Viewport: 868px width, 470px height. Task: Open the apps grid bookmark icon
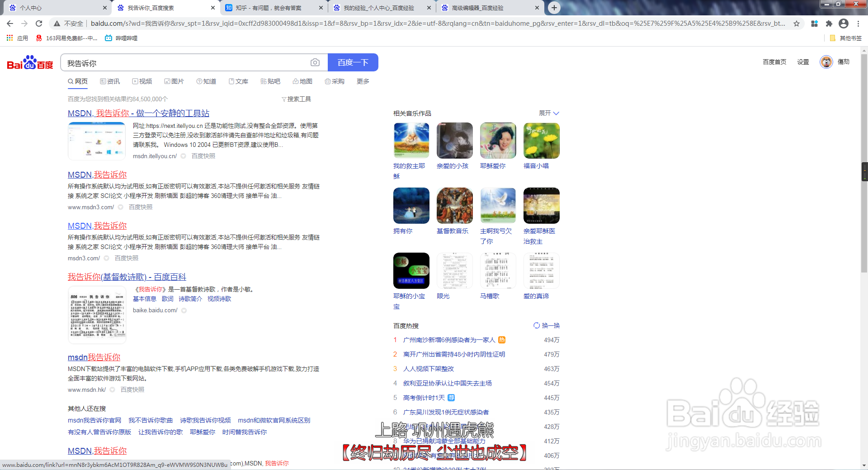coord(9,38)
